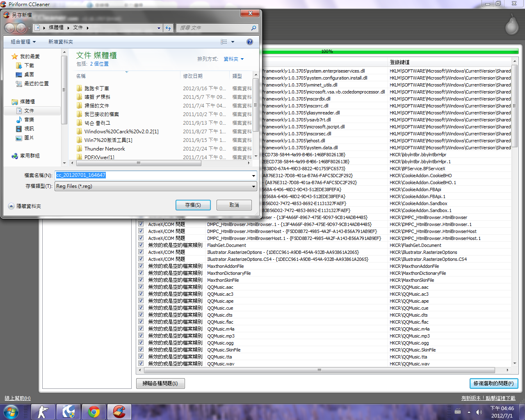Image resolution: width=525 pixels, height=420 pixels.
Task: Uncheck DMPC_HtmlBrowser.HtmlBrowser.1 ActiveX row checkbox
Action: (141, 224)
